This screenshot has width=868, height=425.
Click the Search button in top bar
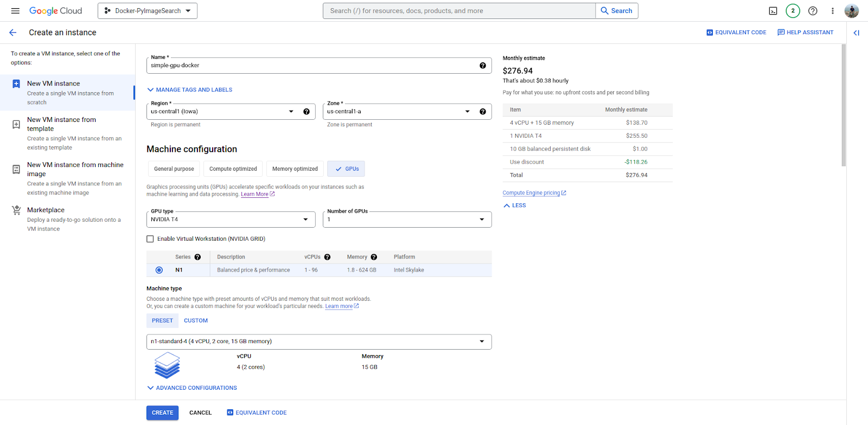click(617, 11)
